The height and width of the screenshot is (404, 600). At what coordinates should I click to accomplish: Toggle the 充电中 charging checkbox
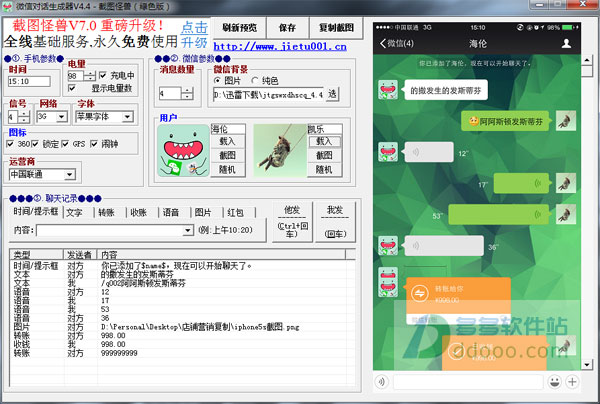(103, 75)
